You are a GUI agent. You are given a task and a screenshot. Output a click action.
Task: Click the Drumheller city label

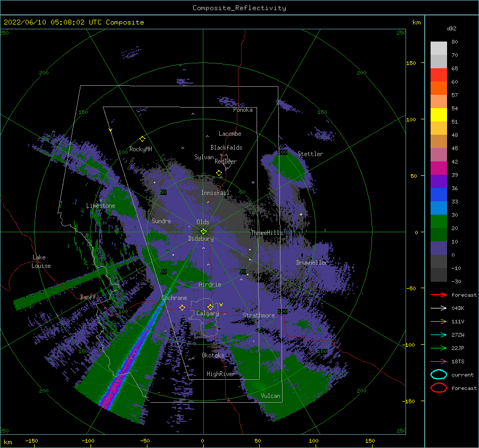pyautogui.click(x=311, y=263)
